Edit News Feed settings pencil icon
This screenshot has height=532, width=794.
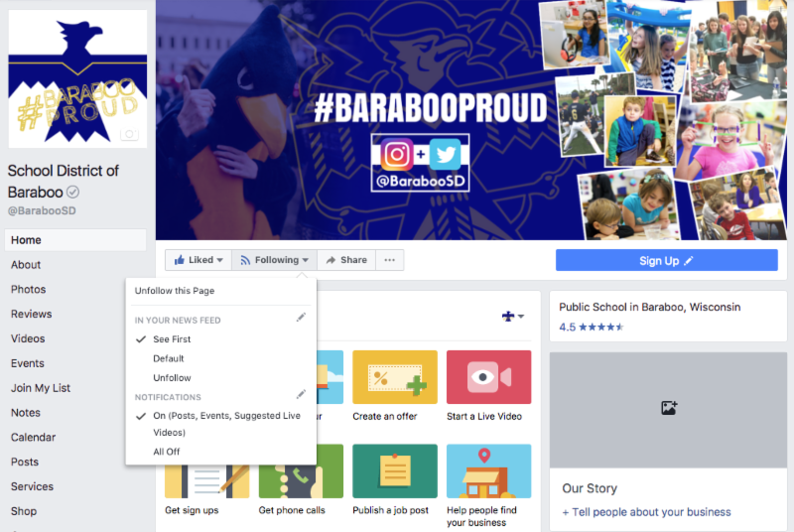pyautogui.click(x=301, y=318)
